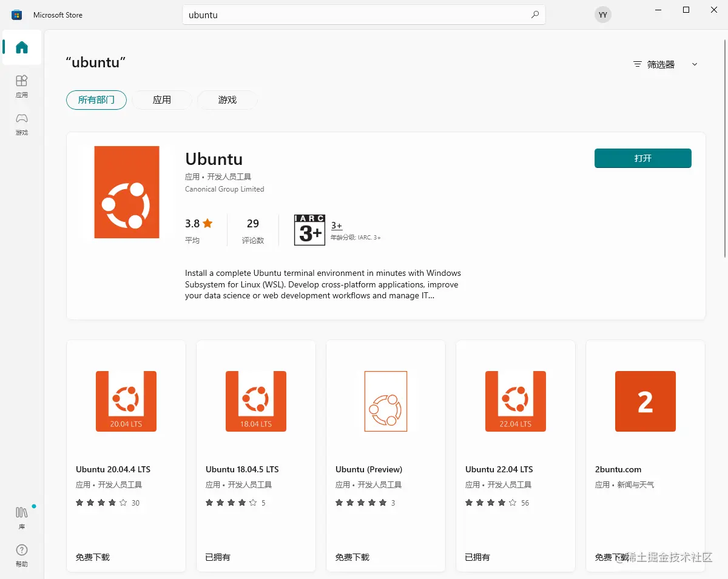728x579 pixels.
Task: Maximize the Microsoft Store window
Action: 686,10
